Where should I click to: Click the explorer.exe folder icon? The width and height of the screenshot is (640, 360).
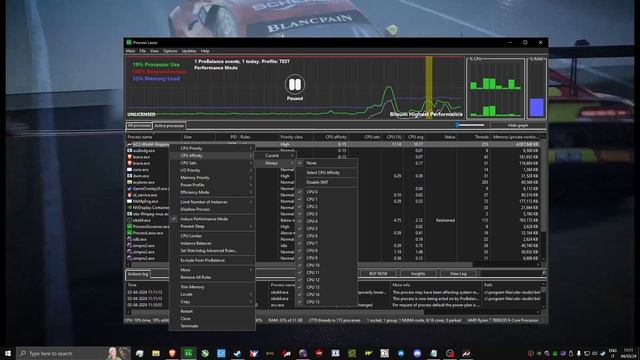[129, 182]
